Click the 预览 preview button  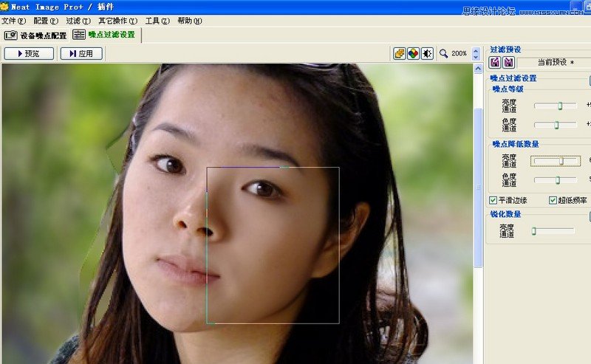[29, 53]
